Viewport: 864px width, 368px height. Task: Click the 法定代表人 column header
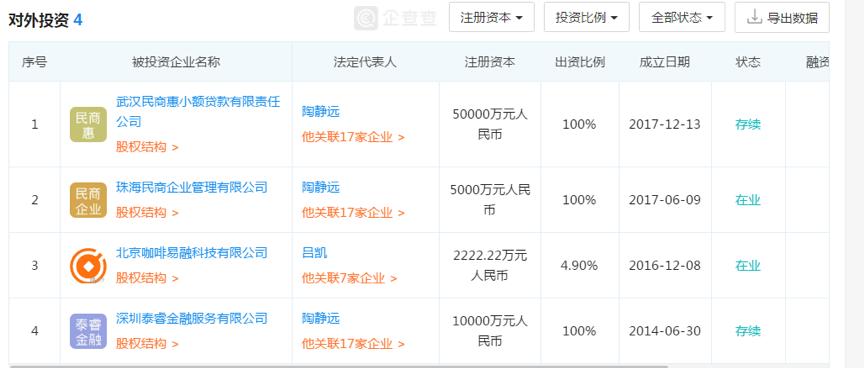365,62
